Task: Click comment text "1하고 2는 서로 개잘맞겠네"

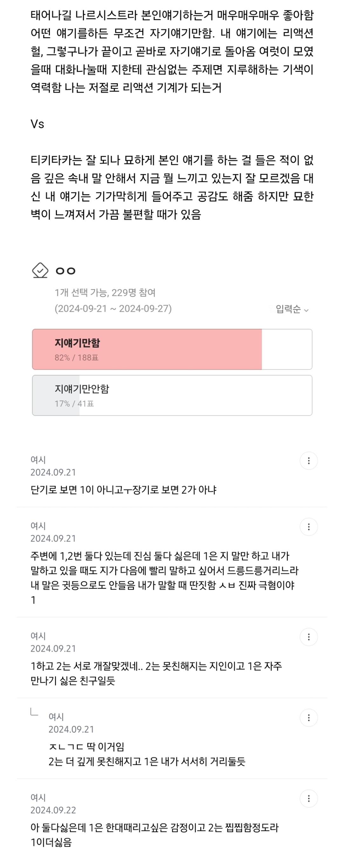Action: (156, 666)
